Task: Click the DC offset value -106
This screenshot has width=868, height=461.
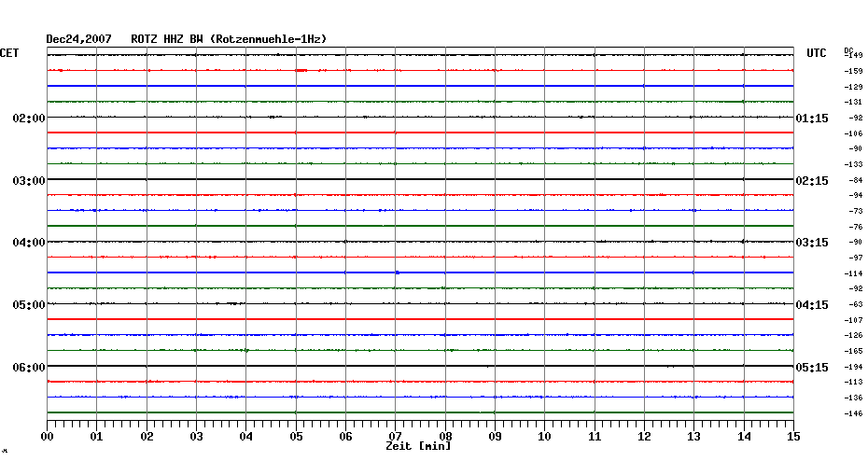Action: click(x=854, y=134)
